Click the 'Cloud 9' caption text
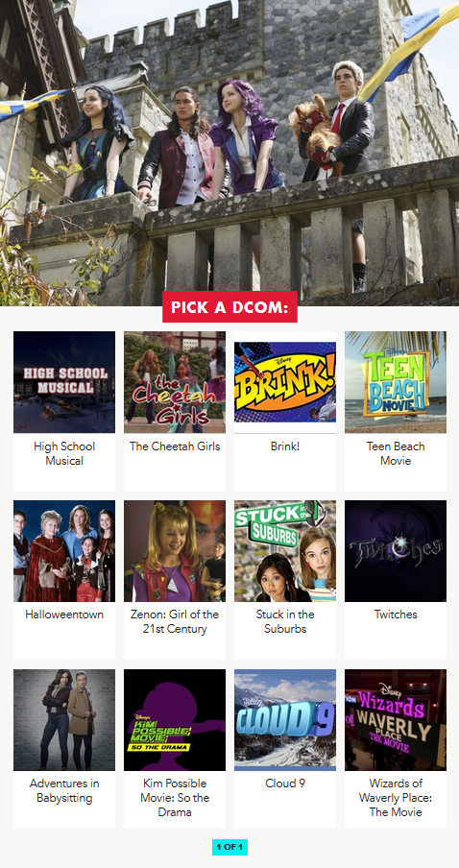 click(285, 784)
